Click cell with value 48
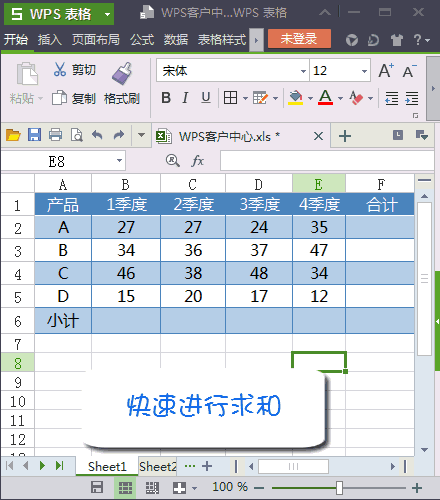 [259, 273]
